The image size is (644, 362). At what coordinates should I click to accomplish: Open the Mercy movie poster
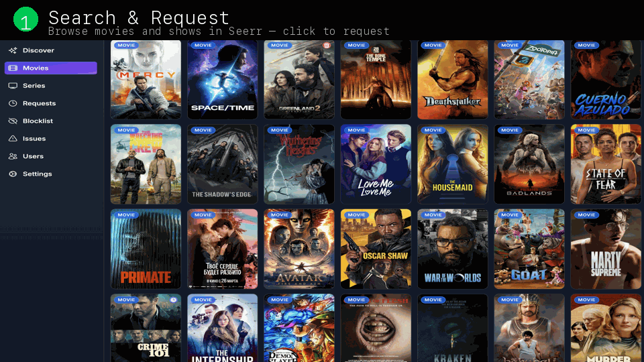coord(146,80)
